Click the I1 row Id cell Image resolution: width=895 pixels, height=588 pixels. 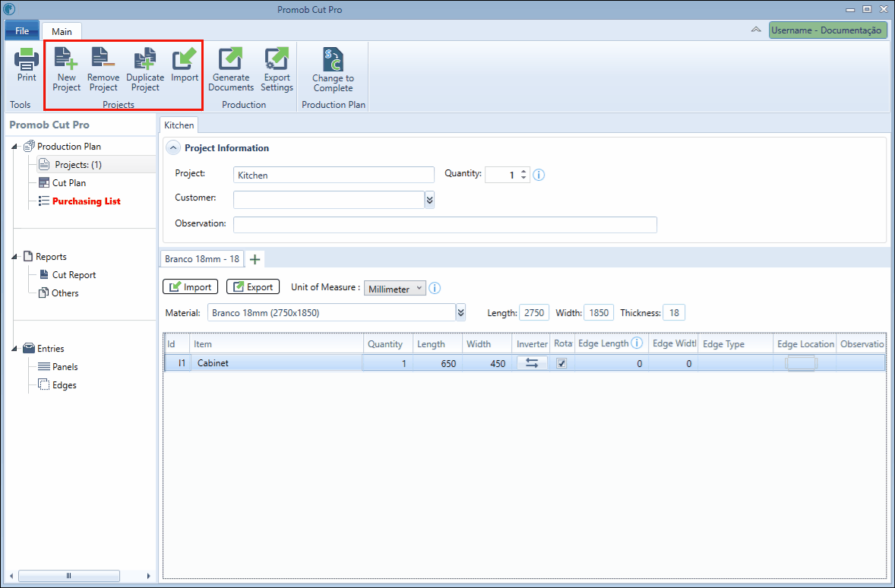click(x=178, y=363)
